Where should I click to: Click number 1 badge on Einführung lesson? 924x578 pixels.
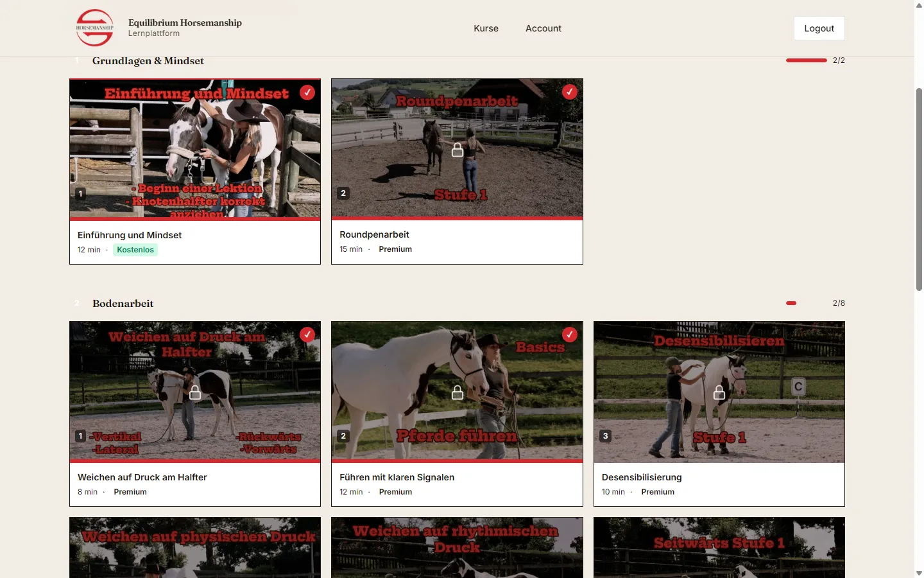coord(80,193)
